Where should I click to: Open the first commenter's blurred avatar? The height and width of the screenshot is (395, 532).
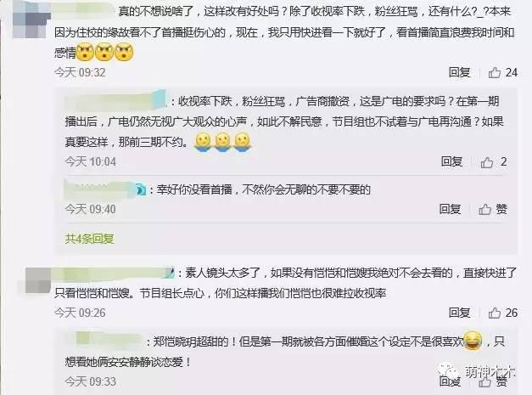31,20
